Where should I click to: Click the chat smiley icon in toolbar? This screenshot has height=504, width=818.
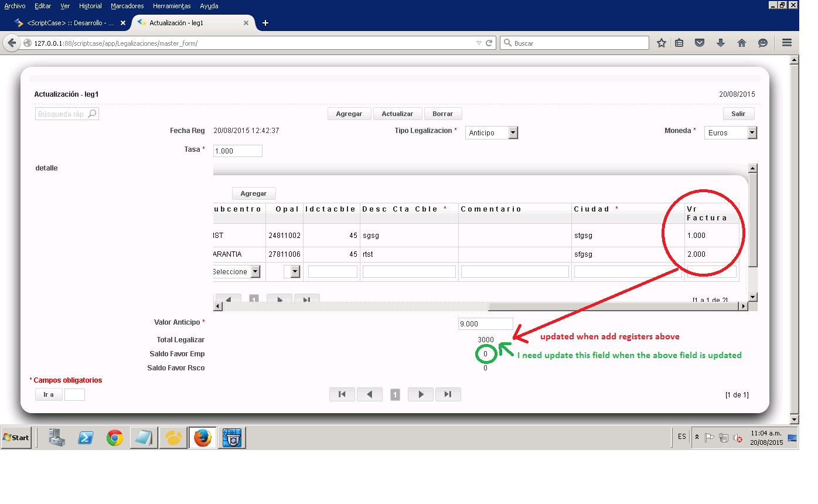pyautogui.click(x=763, y=43)
